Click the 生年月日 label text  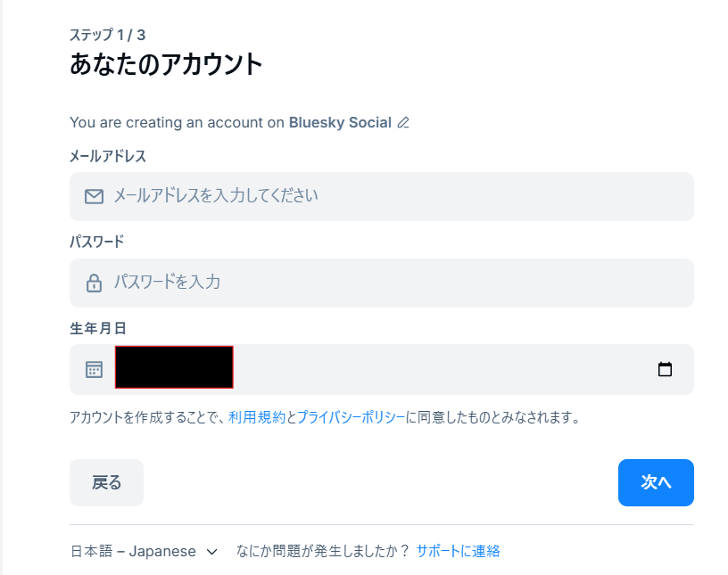(x=97, y=328)
